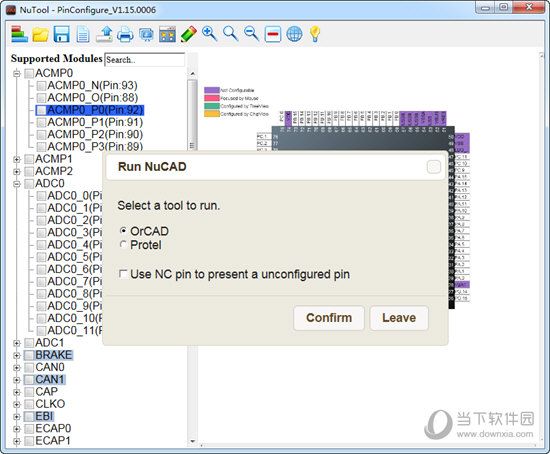Click the module tree scrollbar thumb

click(192, 115)
